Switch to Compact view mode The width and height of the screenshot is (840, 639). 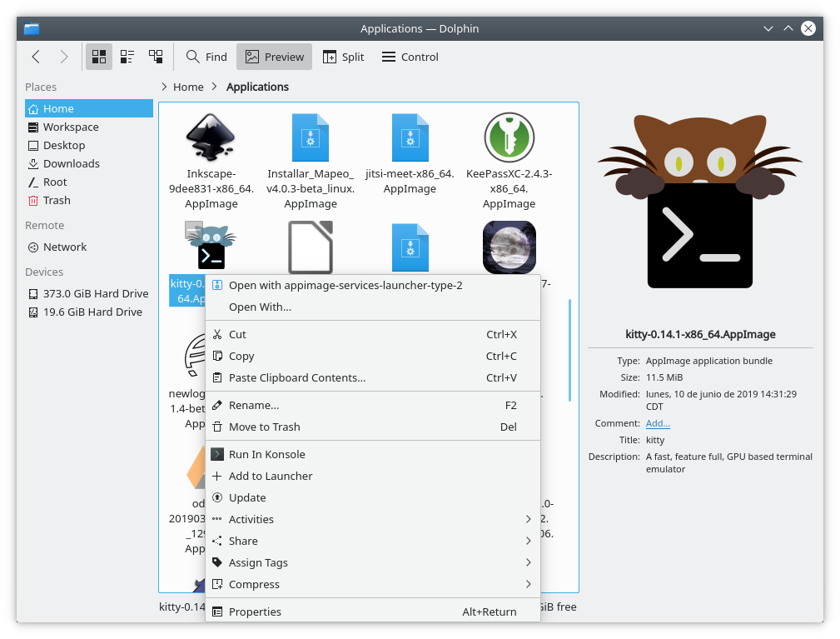127,57
